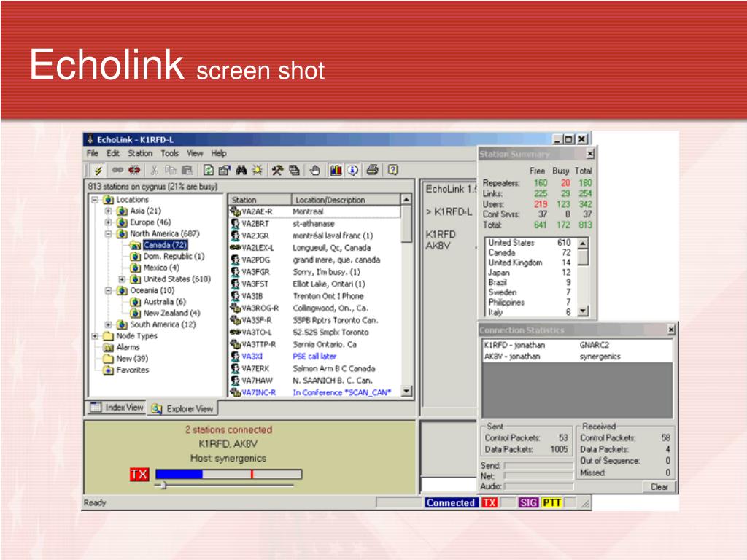Expand the Node Types folder
747x560 pixels.
[x=95, y=336]
